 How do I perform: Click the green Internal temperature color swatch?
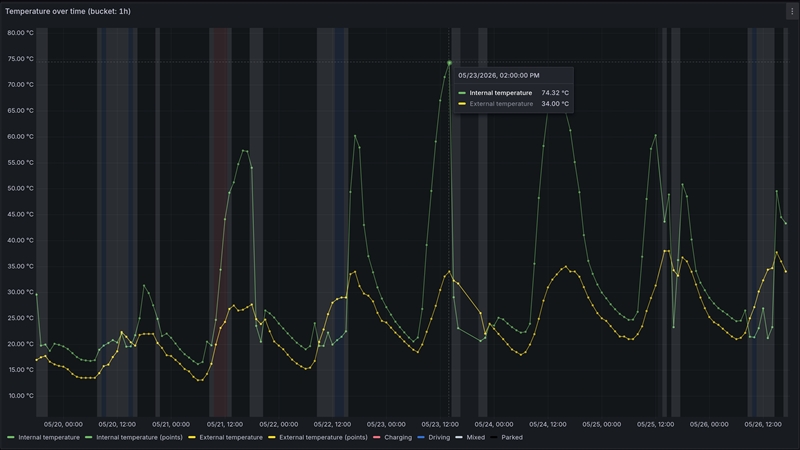tap(11, 437)
